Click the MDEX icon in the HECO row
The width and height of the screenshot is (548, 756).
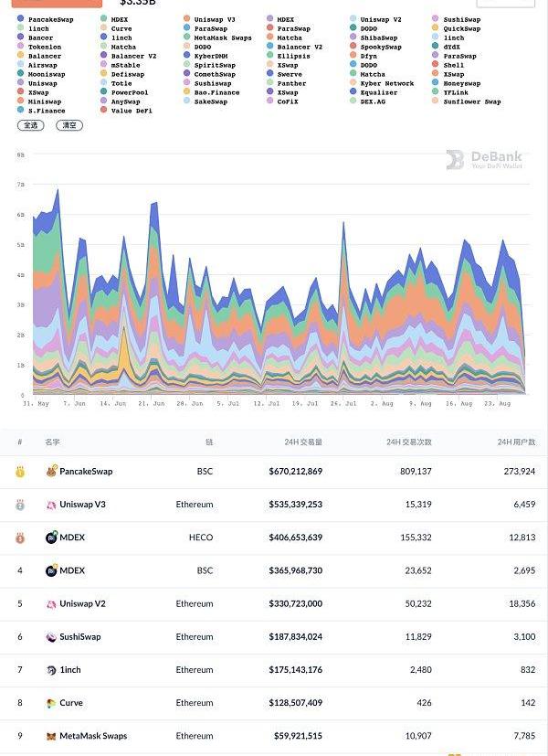tap(51, 538)
